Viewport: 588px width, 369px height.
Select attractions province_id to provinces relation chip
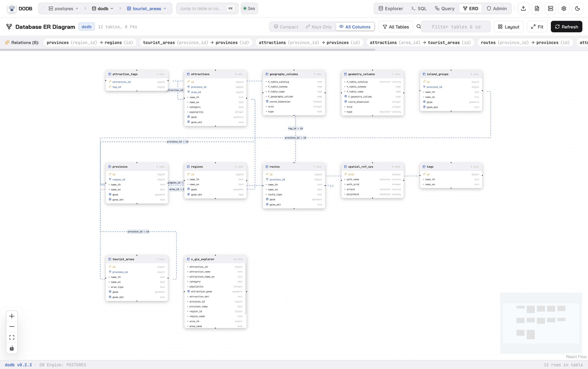point(309,42)
